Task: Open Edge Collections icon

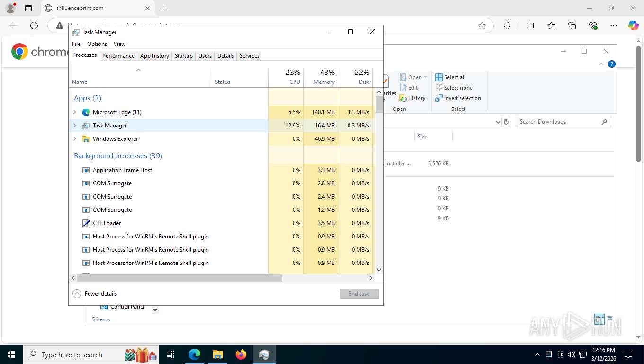Action: pyautogui.click(x=572, y=26)
